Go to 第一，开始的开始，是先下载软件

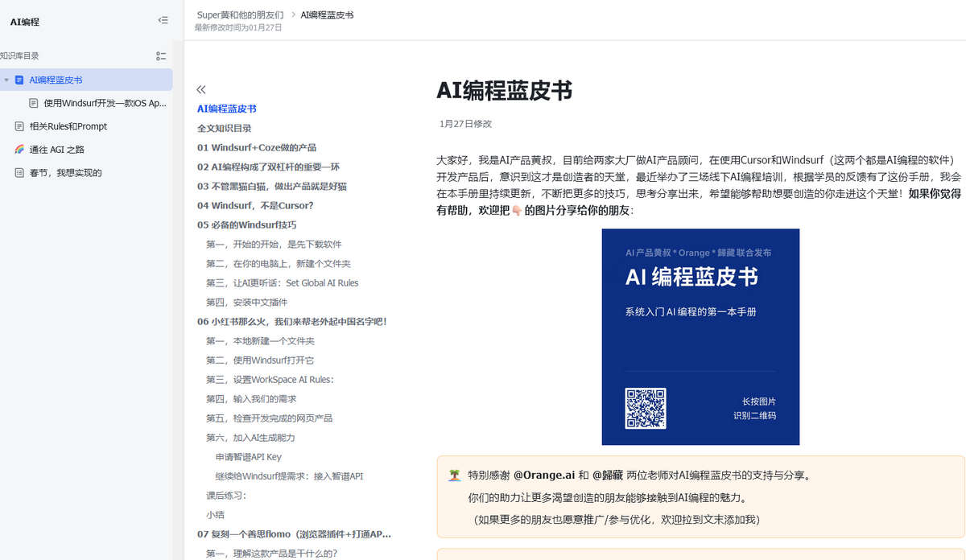tap(274, 244)
